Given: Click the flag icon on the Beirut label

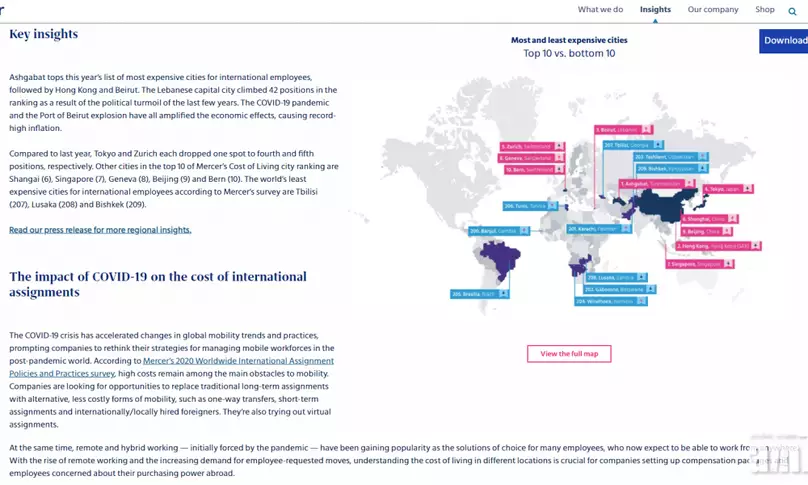Looking at the screenshot, I should pyautogui.click(x=646, y=129).
